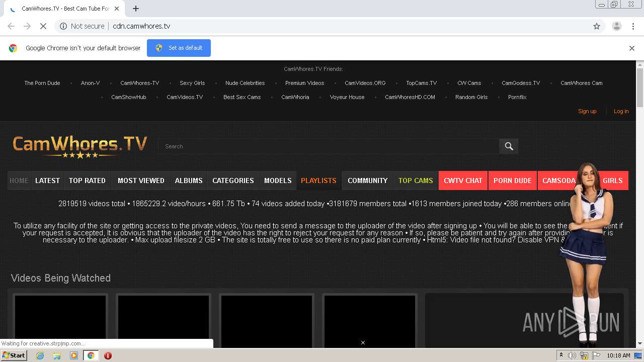Screen dimensions: 644x362
Task: Open the COMMUNITY navigation tab
Action: click(367, 180)
